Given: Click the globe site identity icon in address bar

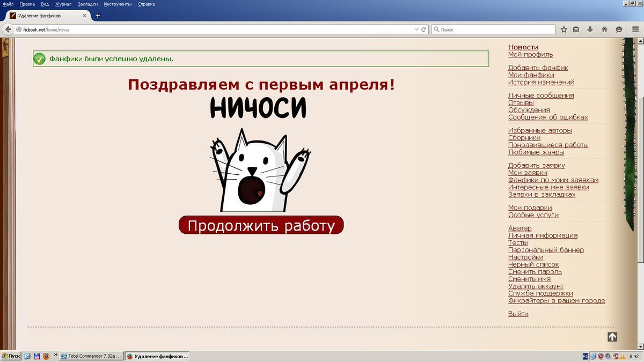Looking at the screenshot, I should pos(19,29).
